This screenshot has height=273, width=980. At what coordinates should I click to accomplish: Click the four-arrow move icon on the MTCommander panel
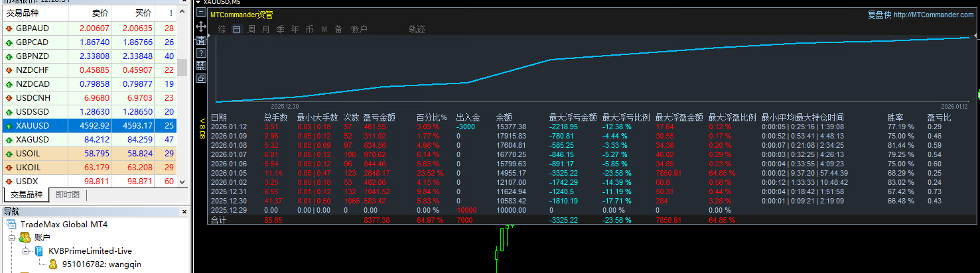pyautogui.click(x=201, y=27)
